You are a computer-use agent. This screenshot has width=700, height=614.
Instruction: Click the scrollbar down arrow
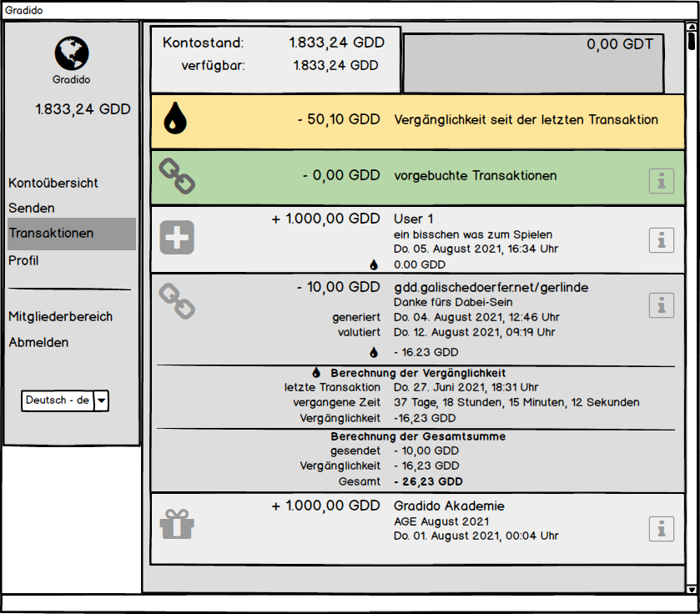(x=691, y=589)
